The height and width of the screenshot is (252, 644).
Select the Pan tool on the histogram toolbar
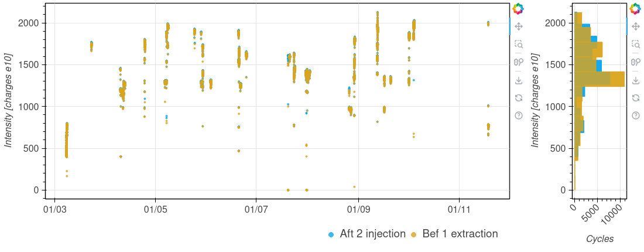(635, 26)
